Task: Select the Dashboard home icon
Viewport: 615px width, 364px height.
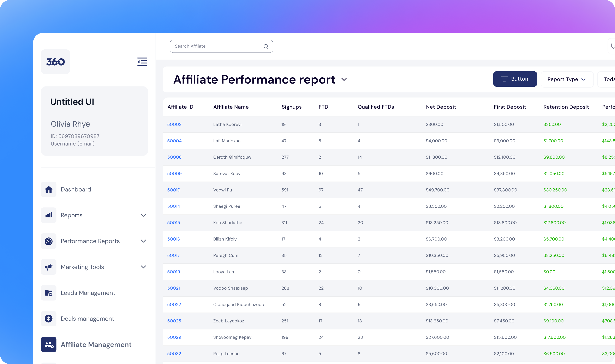Action: tap(49, 189)
